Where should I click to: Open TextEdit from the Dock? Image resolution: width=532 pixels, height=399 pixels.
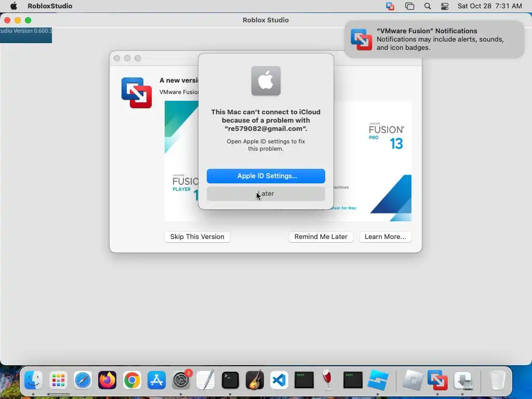pyautogui.click(x=206, y=380)
